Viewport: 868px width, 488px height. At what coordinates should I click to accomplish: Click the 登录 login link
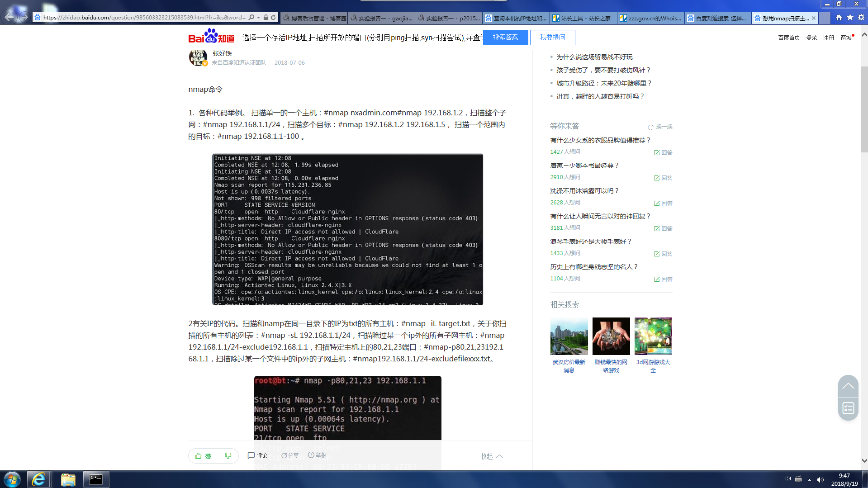(x=811, y=38)
